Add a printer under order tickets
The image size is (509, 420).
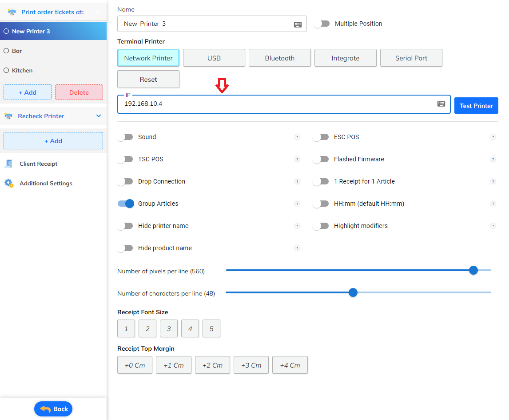tap(28, 92)
